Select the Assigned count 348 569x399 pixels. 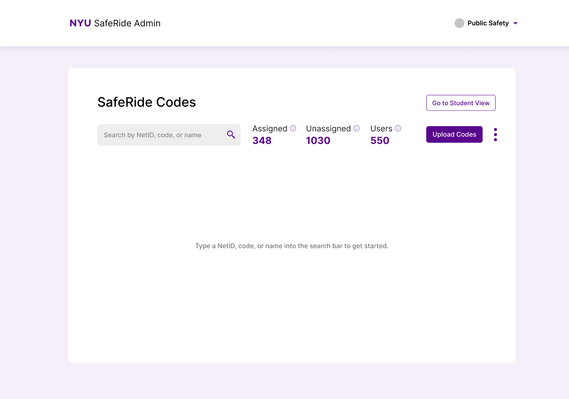click(262, 141)
